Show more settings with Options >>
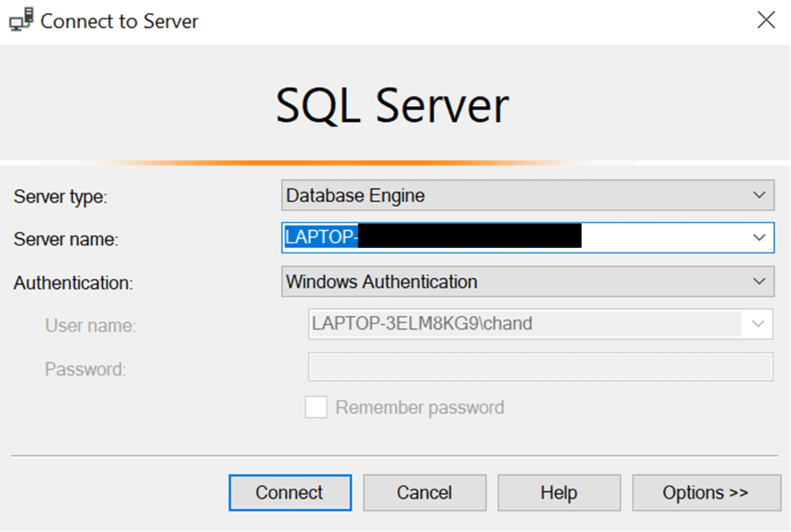Image resolution: width=791 pixels, height=532 pixels. click(x=706, y=493)
